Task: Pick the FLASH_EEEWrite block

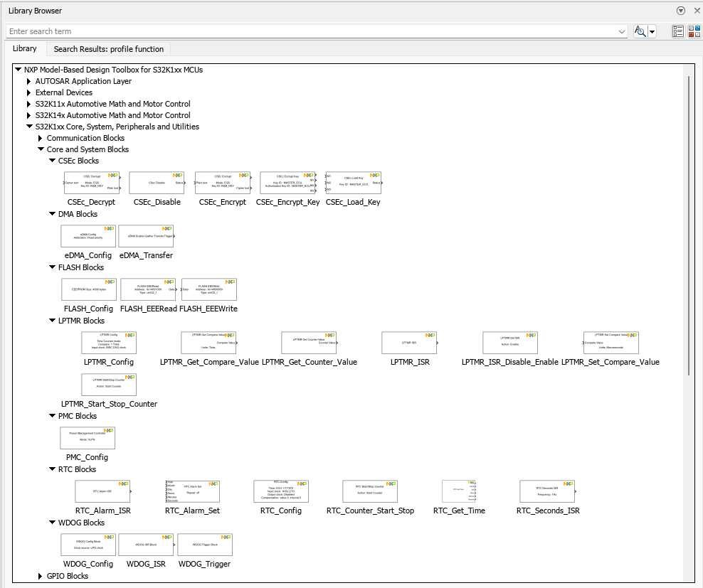Action: (x=209, y=289)
